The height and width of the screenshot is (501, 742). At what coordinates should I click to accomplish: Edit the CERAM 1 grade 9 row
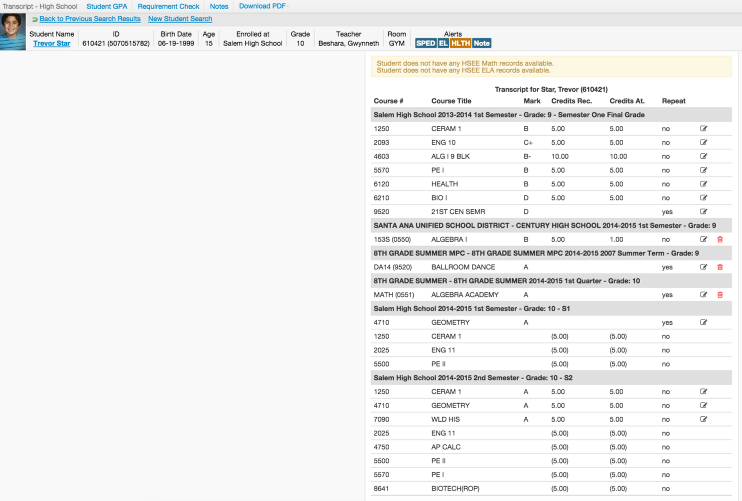(703, 128)
